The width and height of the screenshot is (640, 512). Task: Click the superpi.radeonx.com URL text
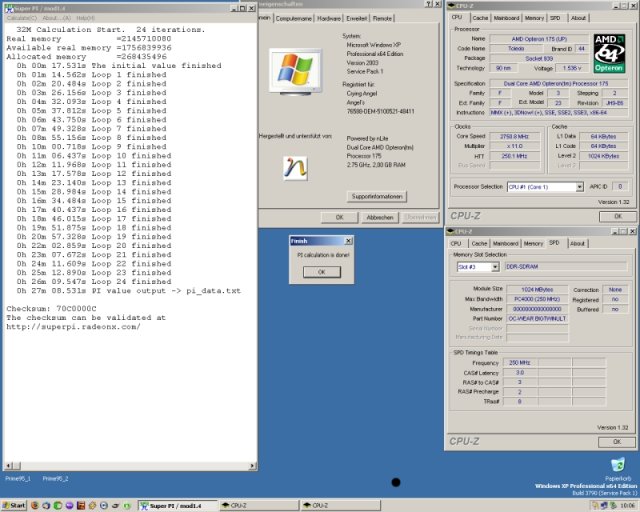[73, 327]
